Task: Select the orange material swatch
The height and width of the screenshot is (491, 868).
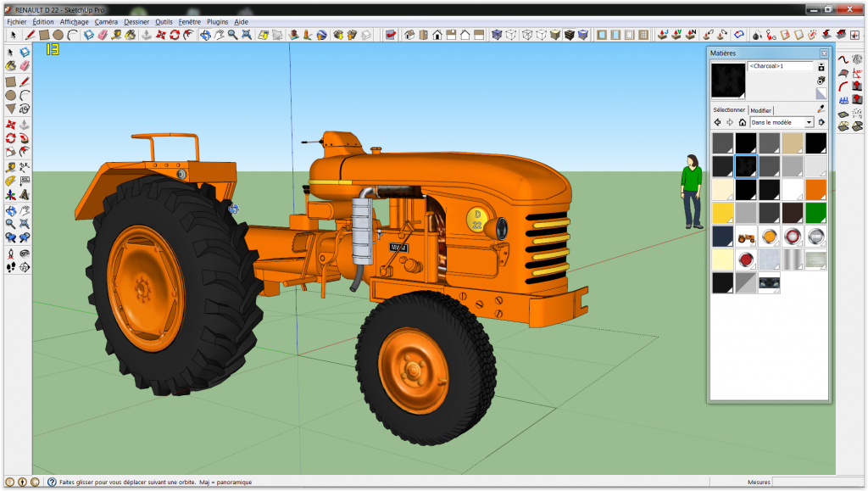Action: [x=815, y=189]
